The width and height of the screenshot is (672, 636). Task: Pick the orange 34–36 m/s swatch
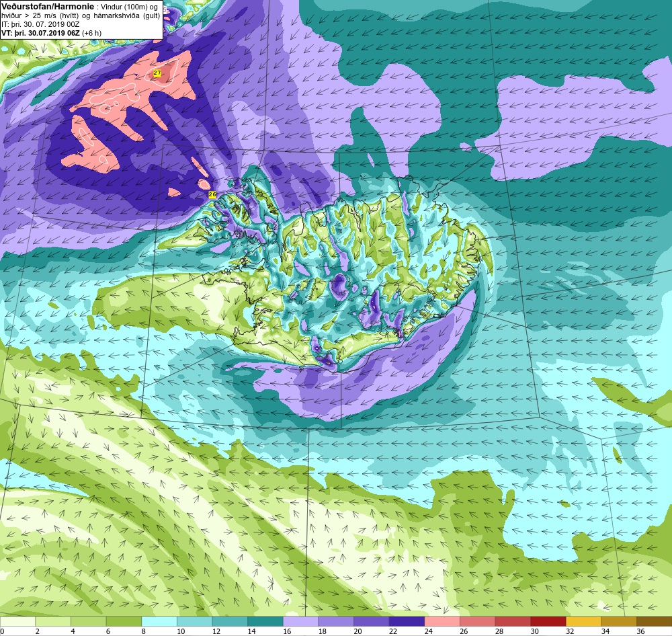point(619,621)
